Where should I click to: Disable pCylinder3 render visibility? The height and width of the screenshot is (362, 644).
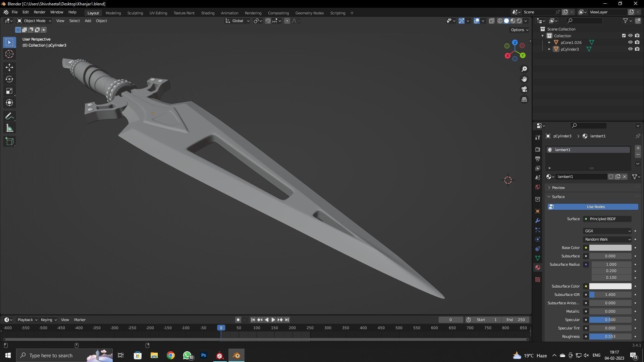(637, 49)
